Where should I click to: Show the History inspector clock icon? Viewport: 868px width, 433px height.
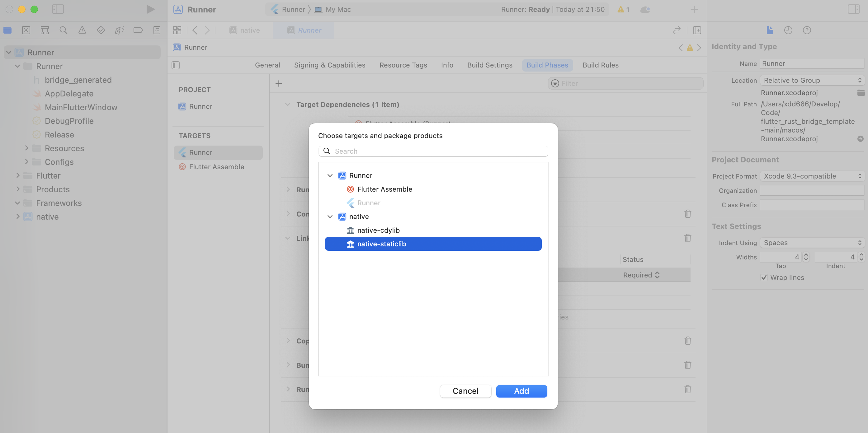coord(788,30)
